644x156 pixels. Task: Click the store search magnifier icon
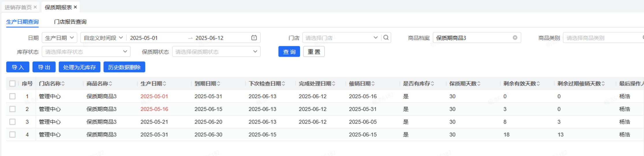[x=386, y=37]
